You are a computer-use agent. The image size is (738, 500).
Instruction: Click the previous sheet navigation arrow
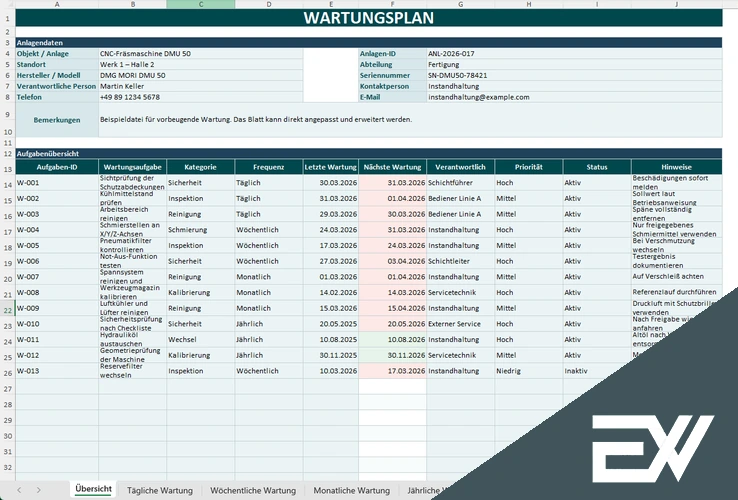[19, 490]
